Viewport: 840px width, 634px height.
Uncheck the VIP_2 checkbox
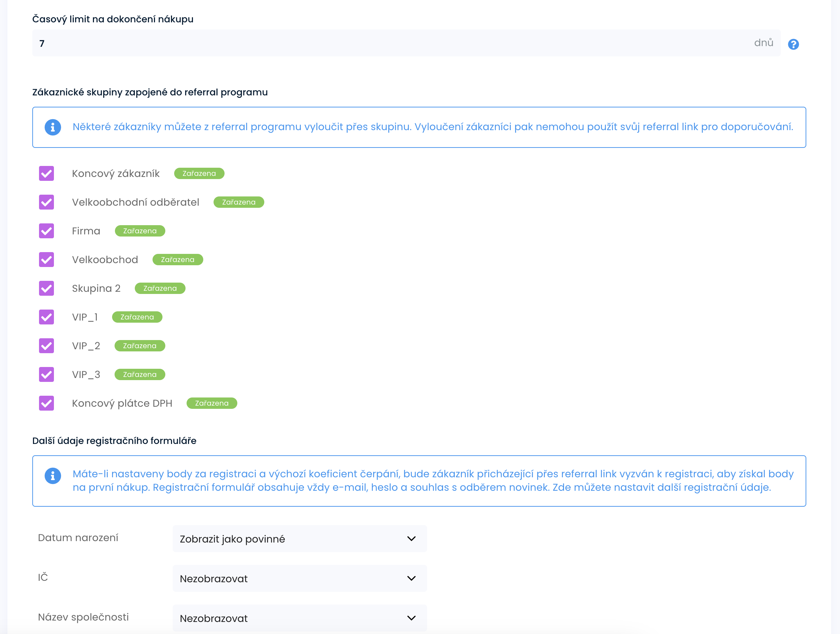46,346
